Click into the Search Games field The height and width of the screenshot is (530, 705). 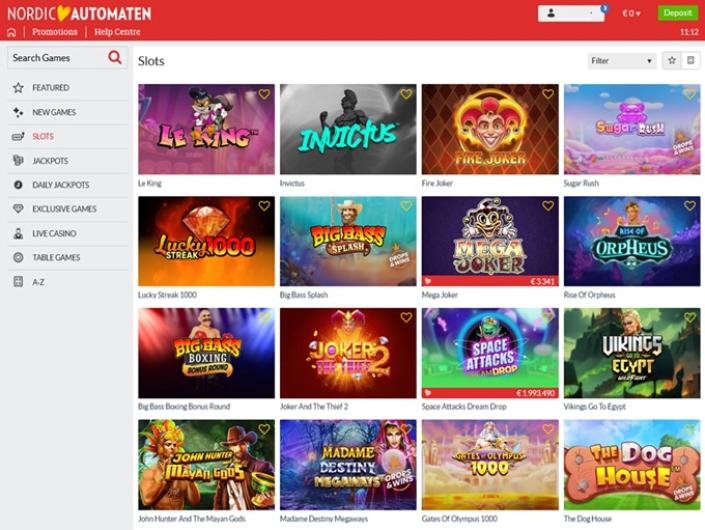pos(56,58)
